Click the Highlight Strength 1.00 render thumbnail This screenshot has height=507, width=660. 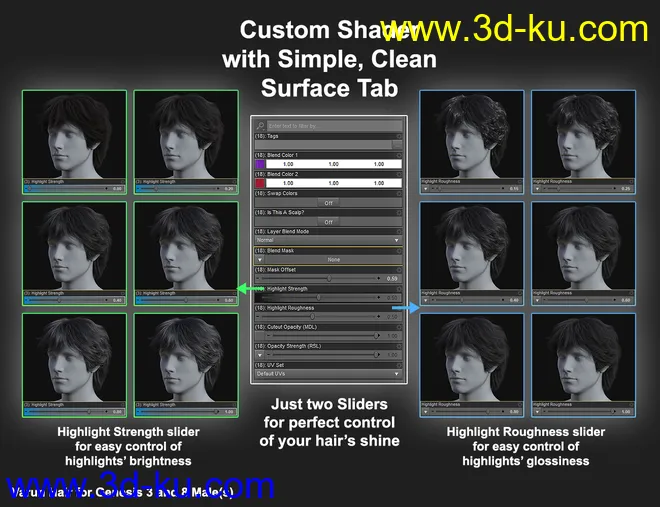186,357
